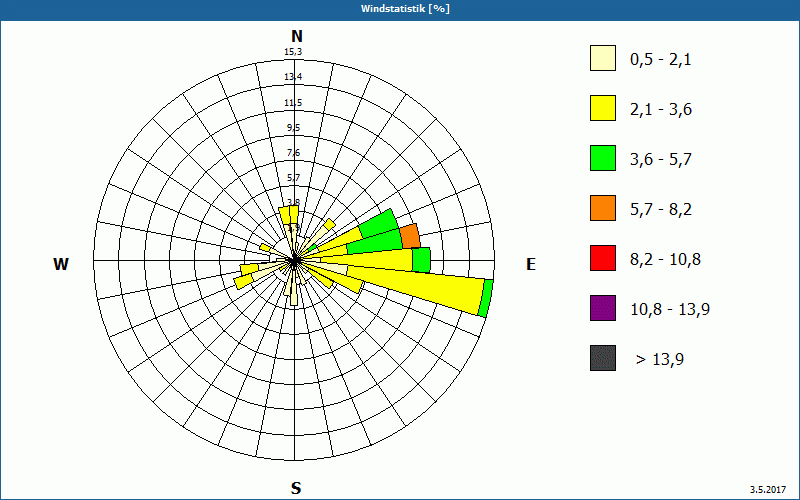This screenshot has height=500, width=800.
Task: Click the 15,3 ring scale value
Action: 293,52
